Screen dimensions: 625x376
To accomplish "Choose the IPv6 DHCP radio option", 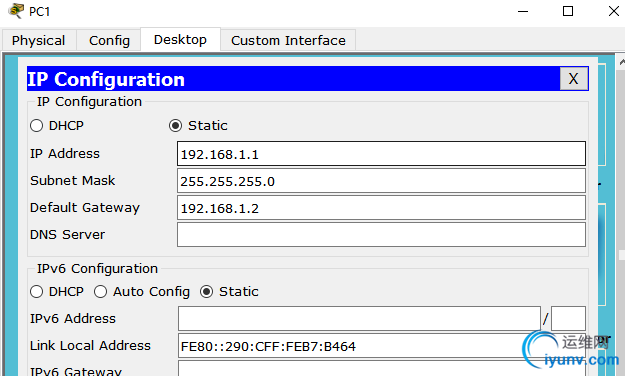I will pyautogui.click(x=36, y=292).
